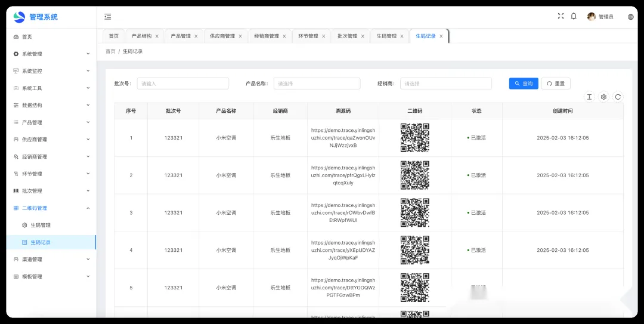
Task: Expand the 环节管理 sidebar chevron
Action: pos(88,174)
